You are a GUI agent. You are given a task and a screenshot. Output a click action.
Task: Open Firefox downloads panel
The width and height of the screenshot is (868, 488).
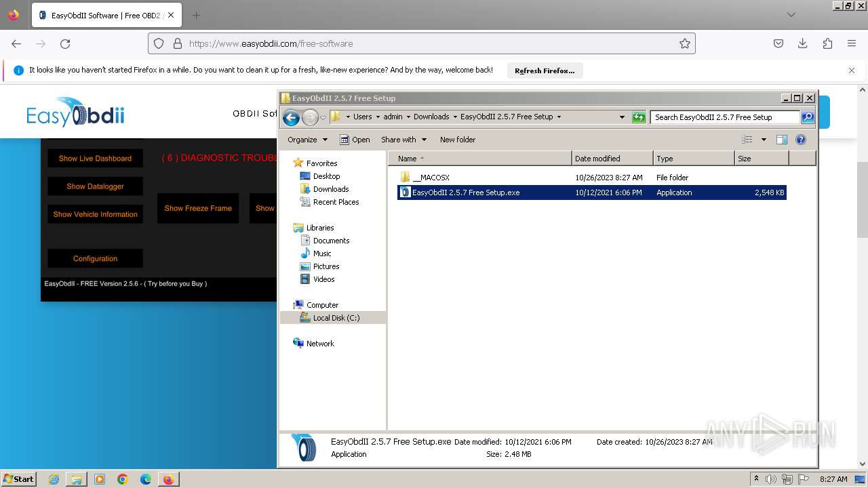[x=803, y=43]
